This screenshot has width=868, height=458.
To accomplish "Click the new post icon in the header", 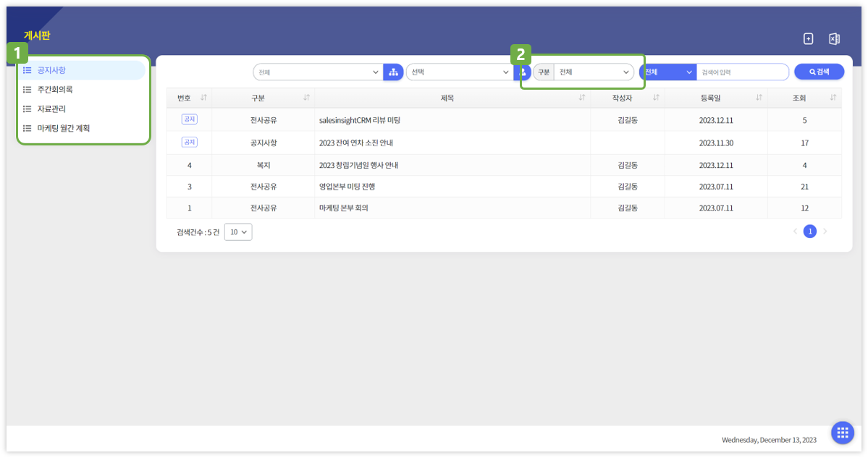I will tap(808, 39).
